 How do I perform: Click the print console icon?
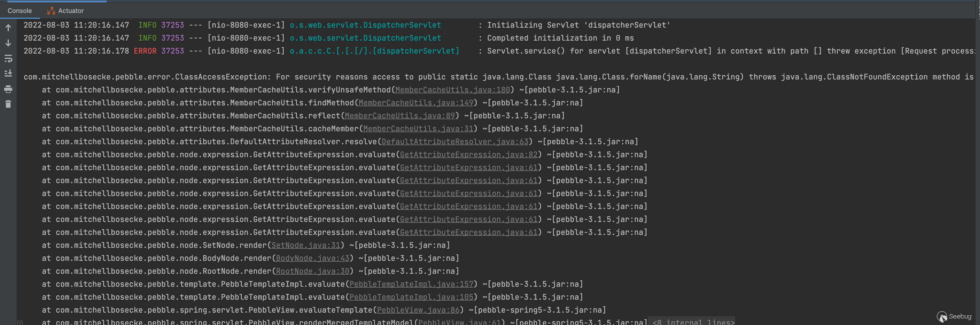[8, 89]
